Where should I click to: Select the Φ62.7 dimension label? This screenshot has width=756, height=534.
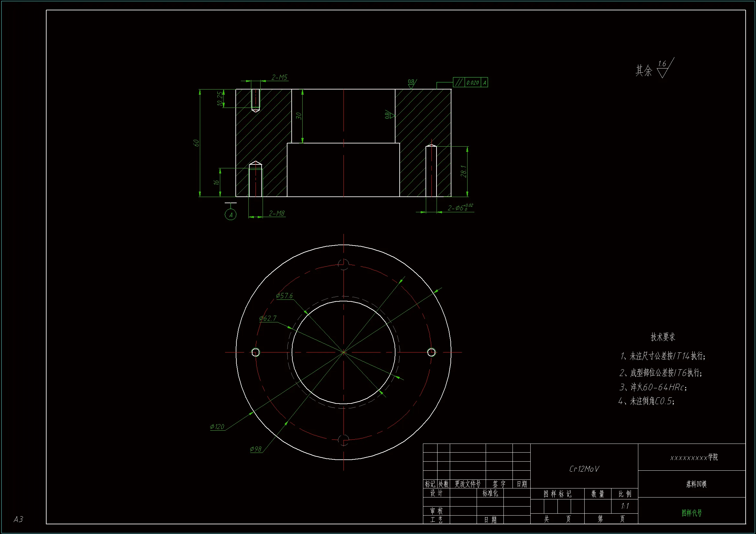coord(267,318)
